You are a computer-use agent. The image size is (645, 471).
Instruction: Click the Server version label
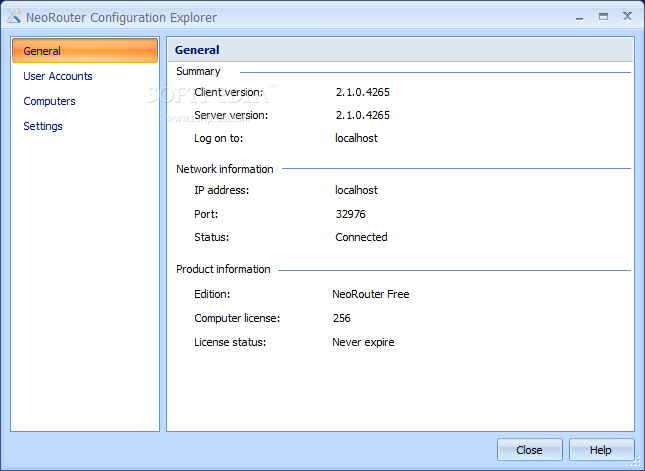tap(231, 115)
